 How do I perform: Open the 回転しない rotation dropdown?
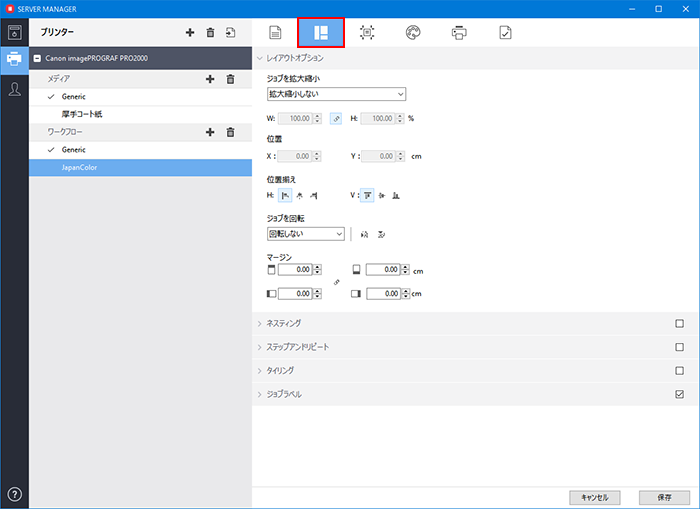[306, 234]
